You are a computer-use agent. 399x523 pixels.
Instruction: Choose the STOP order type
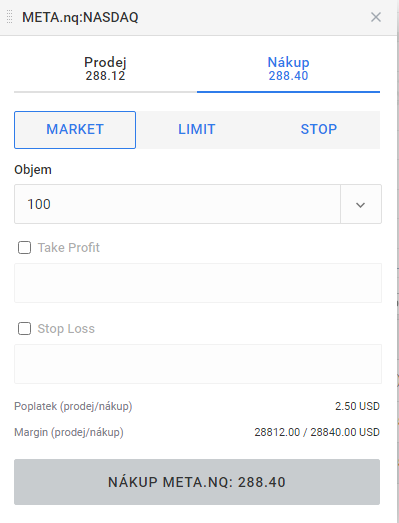pos(319,130)
